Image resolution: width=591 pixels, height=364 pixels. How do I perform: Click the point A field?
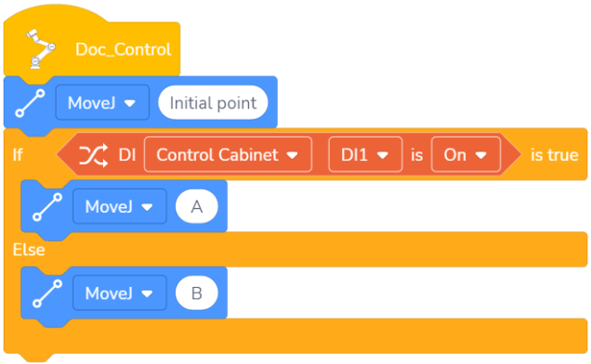pyautogui.click(x=197, y=206)
